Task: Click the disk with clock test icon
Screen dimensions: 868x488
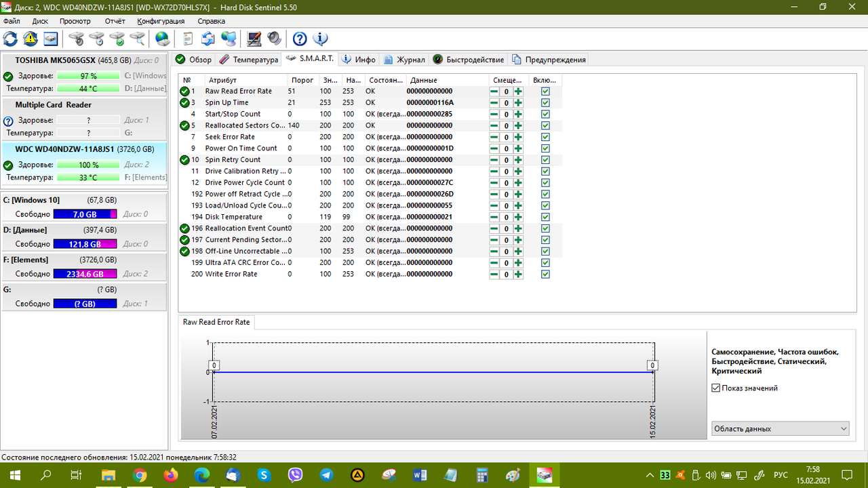Action: pyautogui.click(x=96, y=39)
